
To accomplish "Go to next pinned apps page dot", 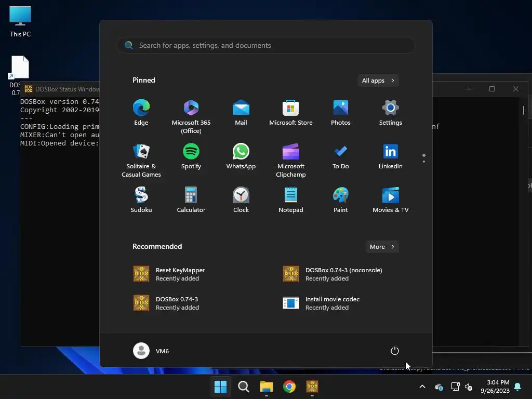I will coord(424,162).
